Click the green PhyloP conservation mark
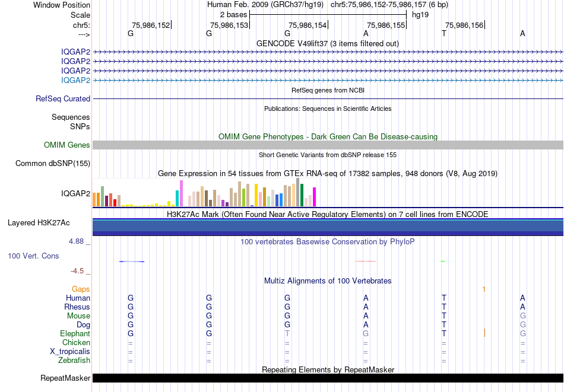Image resolution: width=564 pixels, height=392 pixels. [x=443, y=261]
